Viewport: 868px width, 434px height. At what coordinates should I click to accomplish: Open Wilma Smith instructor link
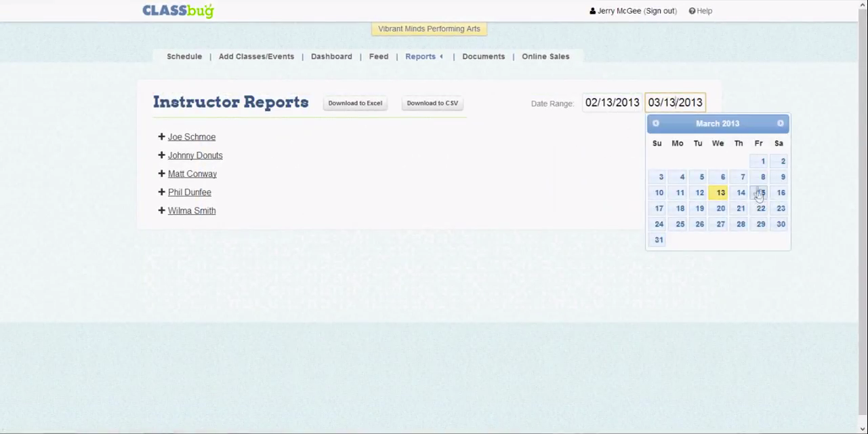click(192, 210)
